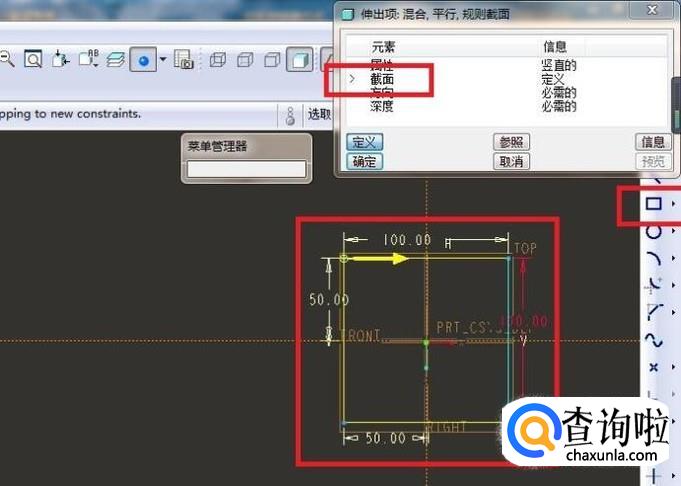Click the left 50.00 vertical dimension
Viewport: 681px width, 486px height.
tap(329, 299)
